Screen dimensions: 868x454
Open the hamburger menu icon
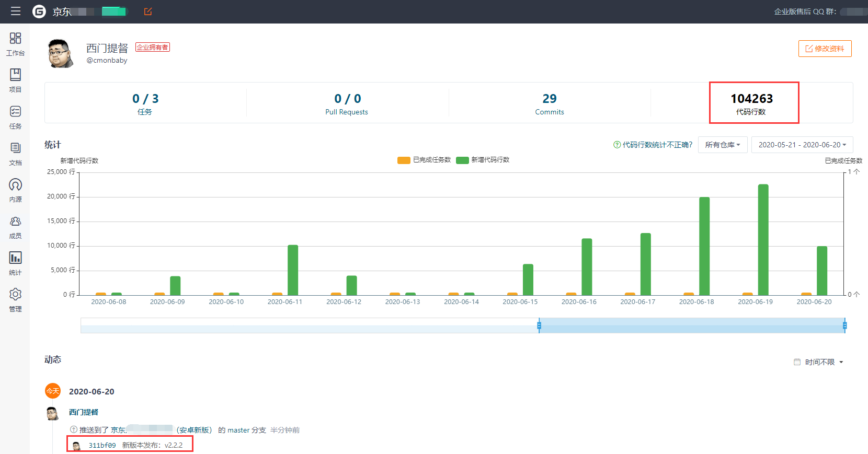pyautogui.click(x=16, y=11)
